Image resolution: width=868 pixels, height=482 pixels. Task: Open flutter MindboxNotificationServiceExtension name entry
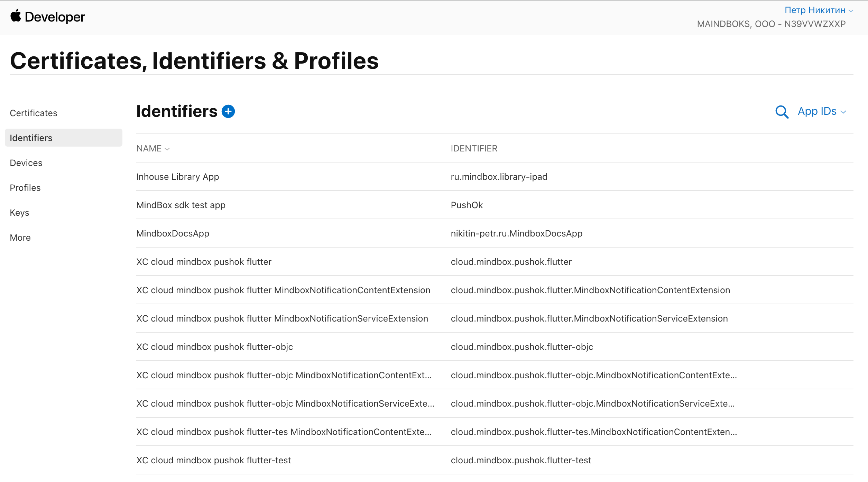point(282,318)
